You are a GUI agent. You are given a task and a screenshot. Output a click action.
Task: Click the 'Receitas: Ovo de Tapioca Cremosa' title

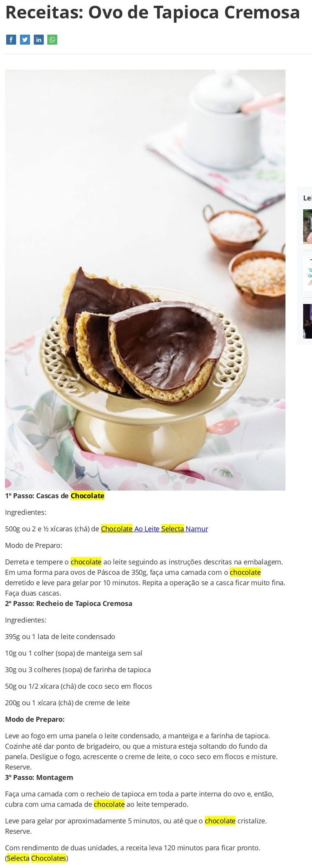152,12
